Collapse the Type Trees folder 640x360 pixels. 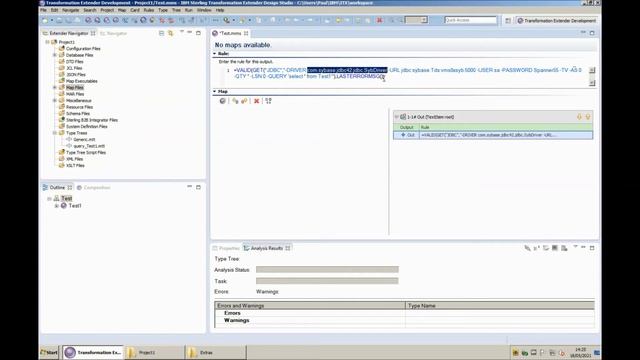[x=55, y=133]
